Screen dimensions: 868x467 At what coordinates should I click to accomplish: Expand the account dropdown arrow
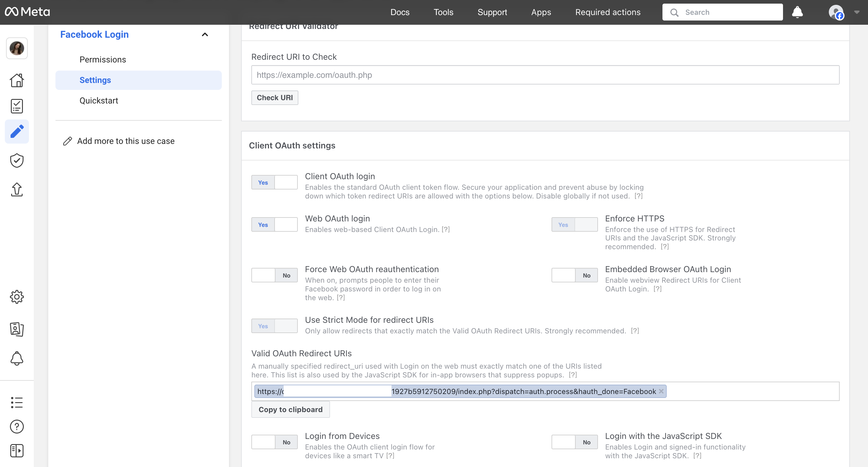click(x=857, y=12)
